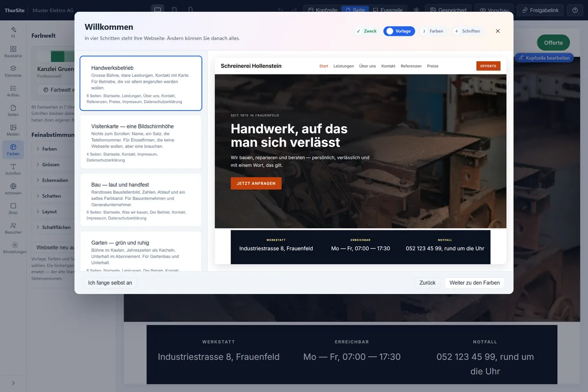Switch to the Fusszeile tab
588x392 pixels.
tap(388, 10)
